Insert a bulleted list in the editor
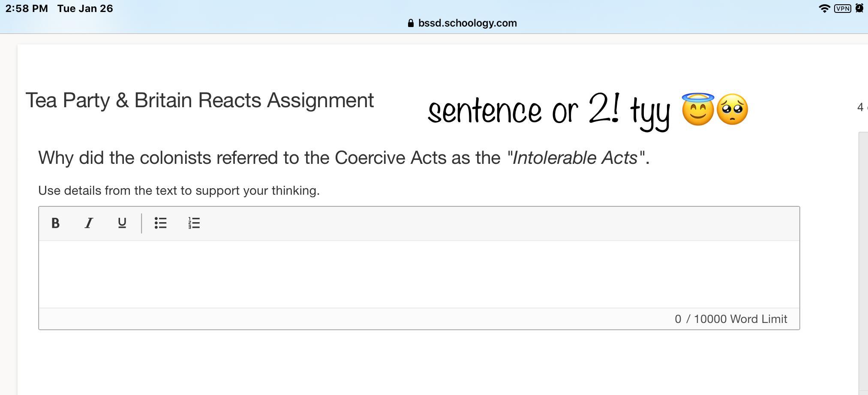This screenshot has width=868, height=395. 160,223
